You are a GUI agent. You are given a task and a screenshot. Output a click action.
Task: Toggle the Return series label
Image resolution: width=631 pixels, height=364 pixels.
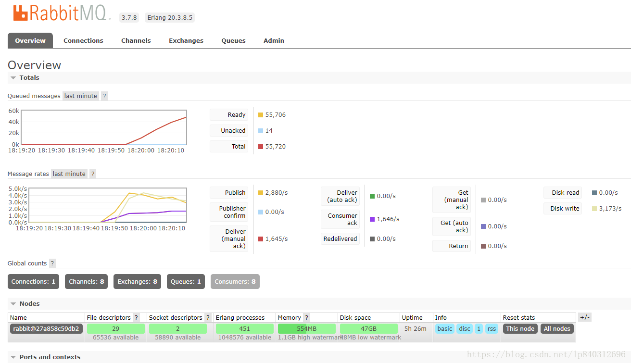tap(452, 246)
